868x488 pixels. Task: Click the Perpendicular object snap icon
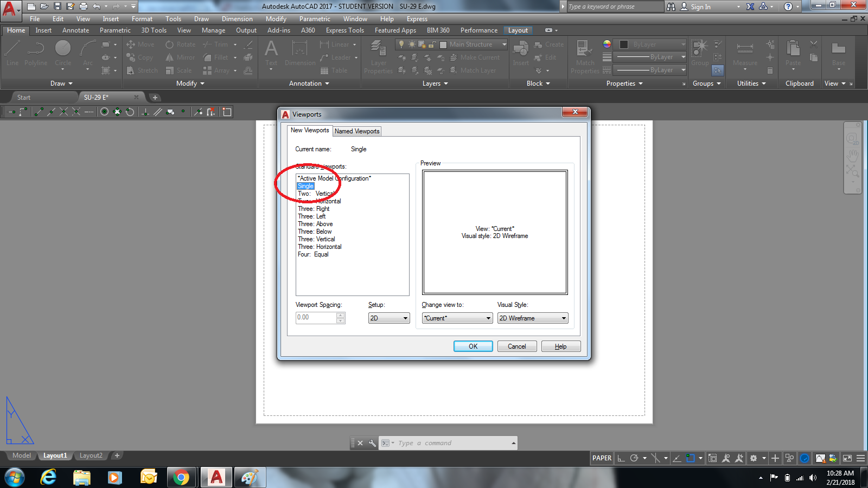(145, 112)
